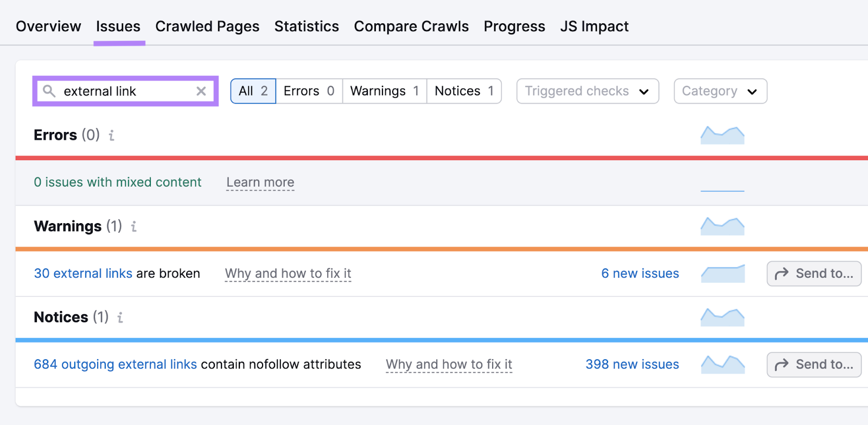
Task: Filter to show Errors only
Action: [x=309, y=91]
